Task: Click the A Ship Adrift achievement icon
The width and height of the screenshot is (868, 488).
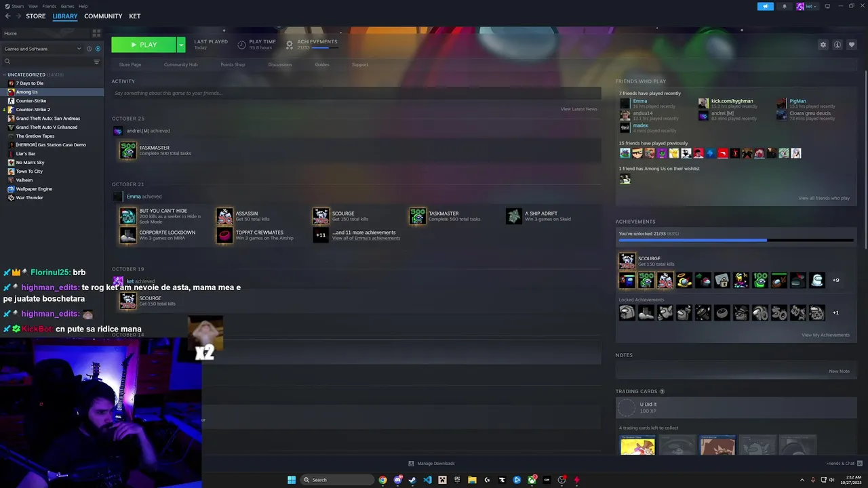Action: (x=514, y=216)
